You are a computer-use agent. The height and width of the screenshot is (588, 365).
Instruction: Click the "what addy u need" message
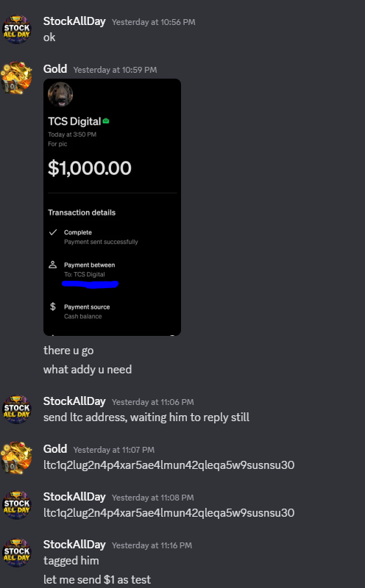pyautogui.click(x=88, y=370)
